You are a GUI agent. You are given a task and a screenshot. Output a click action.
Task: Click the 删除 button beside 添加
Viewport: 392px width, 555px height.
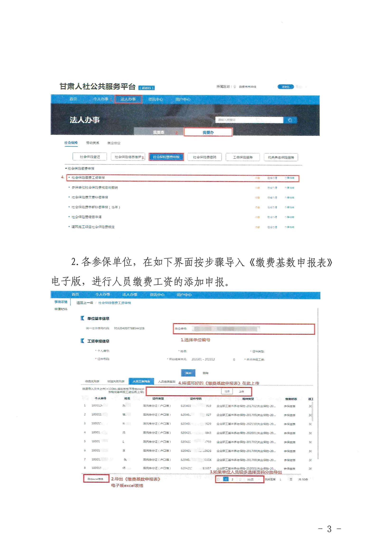205,373
